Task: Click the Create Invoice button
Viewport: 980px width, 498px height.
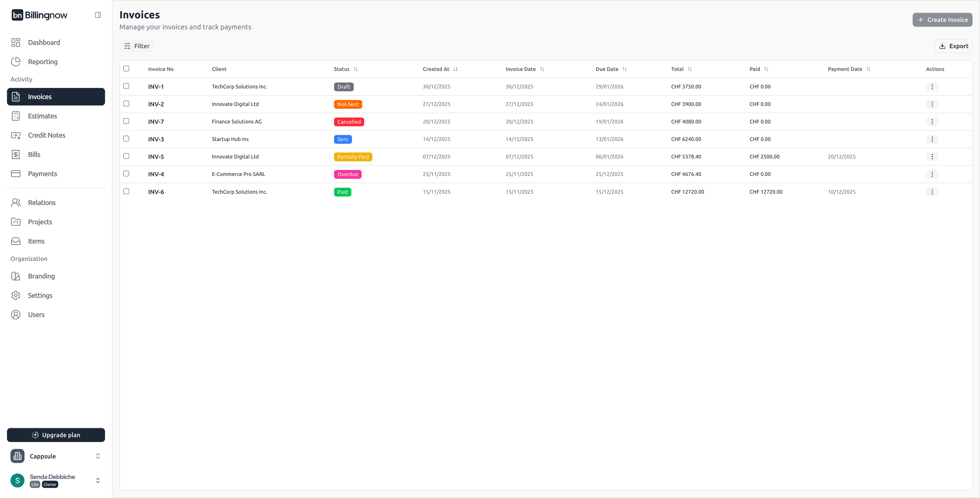Action: pyautogui.click(x=942, y=20)
